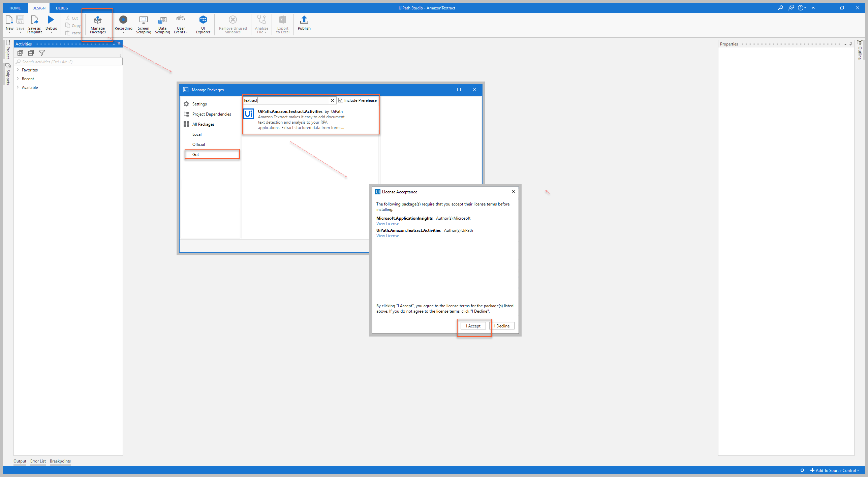Collapse the Properties panel header
868x477 pixels.
click(845, 44)
